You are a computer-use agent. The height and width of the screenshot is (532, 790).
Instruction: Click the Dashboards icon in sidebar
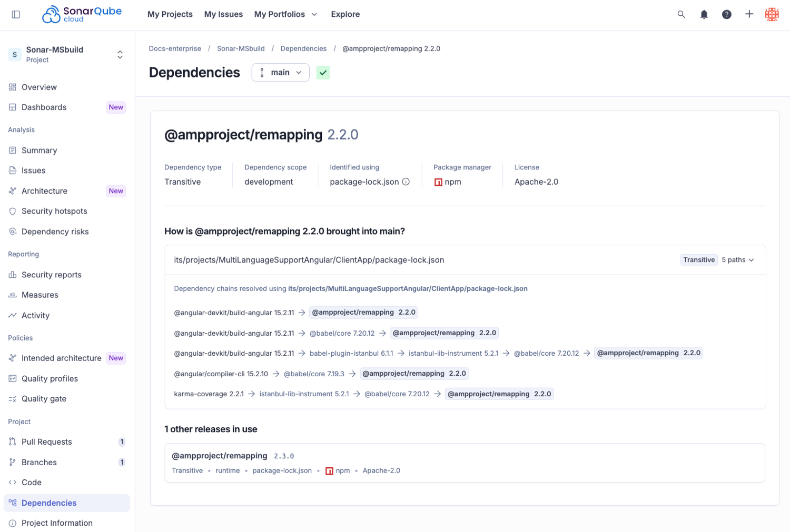point(13,107)
